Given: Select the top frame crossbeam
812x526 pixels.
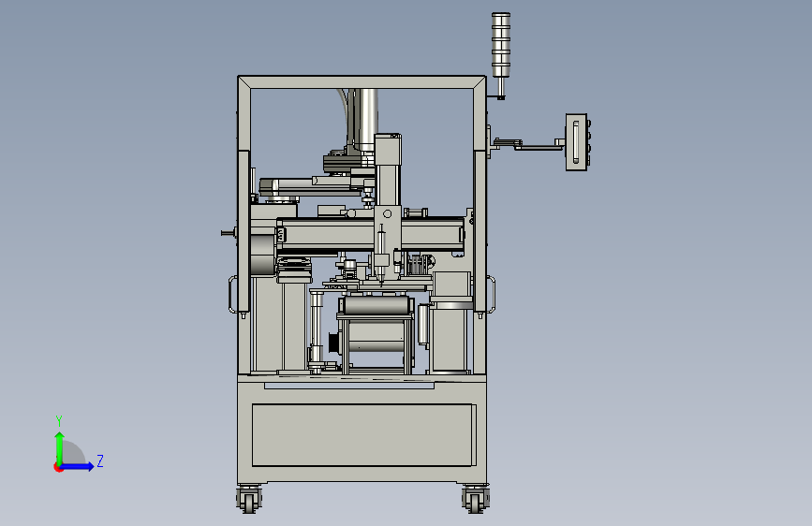Looking at the screenshot, I should pyautogui.click(x=362, y=82).
